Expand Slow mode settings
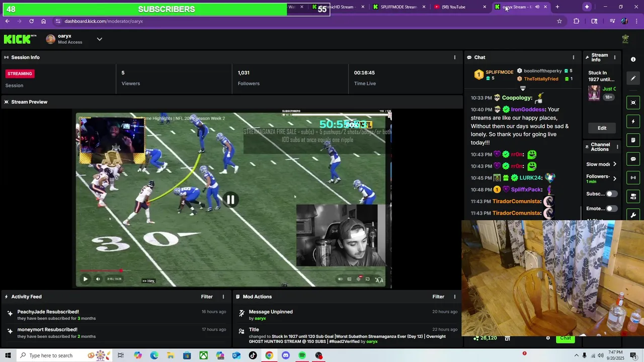This screenshot has width=644, height=362. [x=614, y=164]
